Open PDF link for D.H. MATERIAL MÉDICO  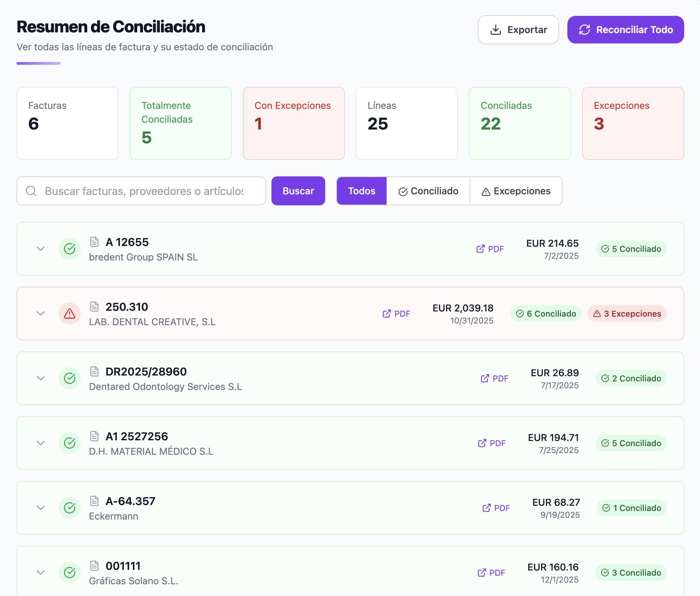coord(492,443)
